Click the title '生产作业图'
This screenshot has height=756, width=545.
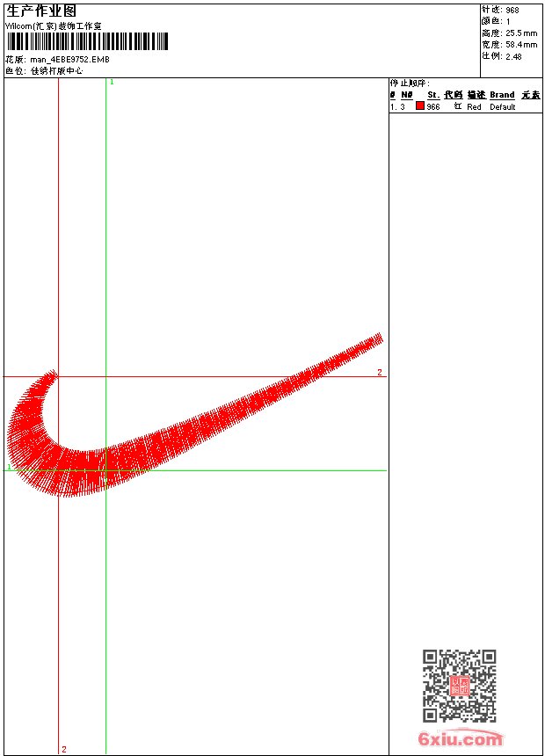click(x=41, y=11)
